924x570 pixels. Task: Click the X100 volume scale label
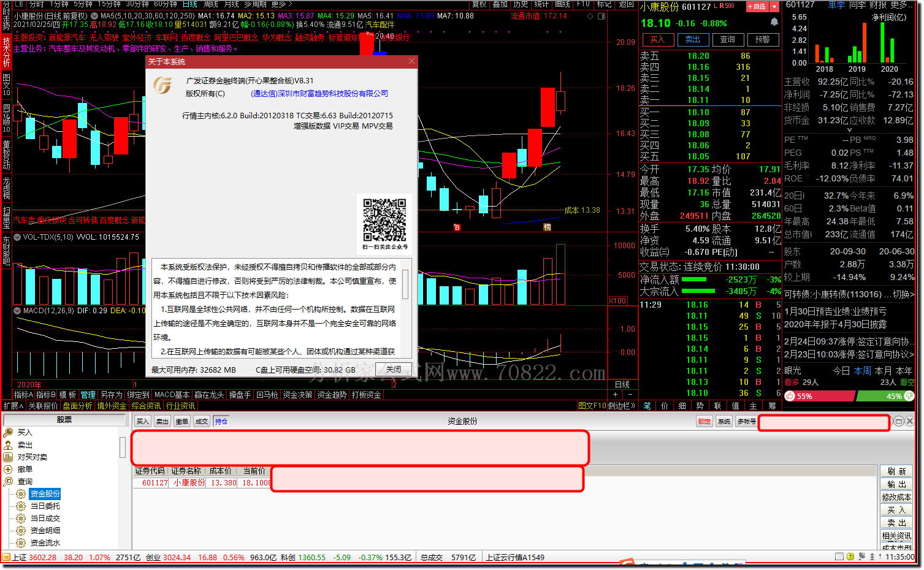click(617, 301)
